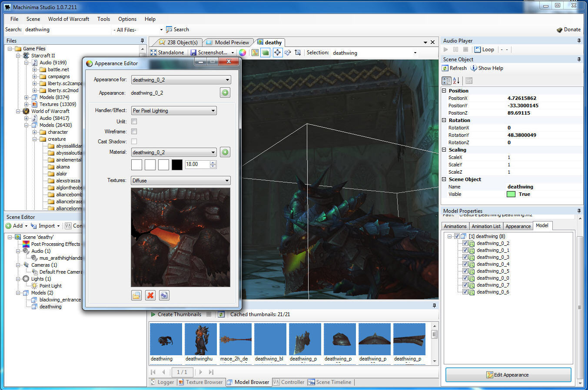The image size is (588, 390).
Task: Open the color wheel tool in viewport toolbar
Action: [243, 53]
